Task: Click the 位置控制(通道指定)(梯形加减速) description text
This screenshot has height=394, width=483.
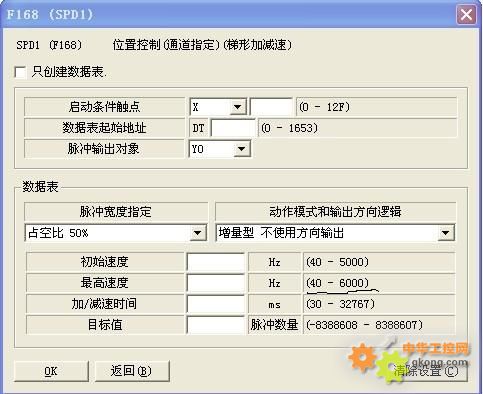Action: [202, 45]
